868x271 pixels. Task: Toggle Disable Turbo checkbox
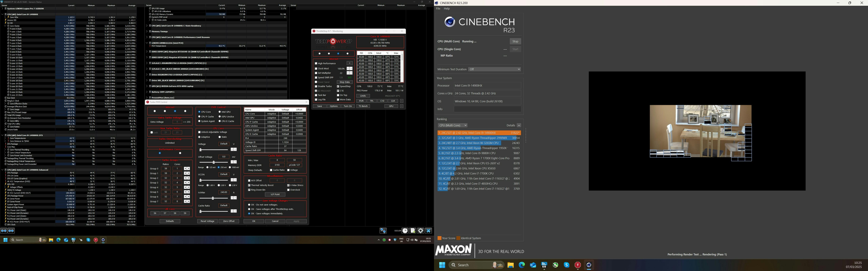[x=316, y=87]
